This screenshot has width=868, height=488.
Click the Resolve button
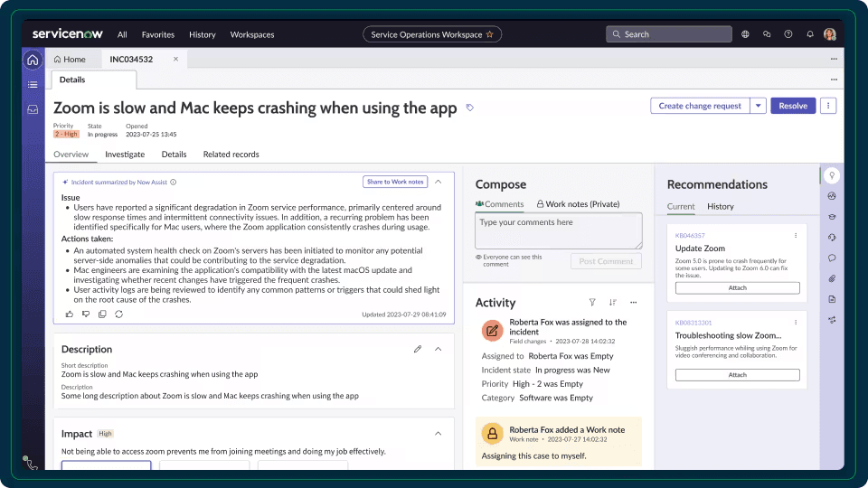[x=793, y=106]
